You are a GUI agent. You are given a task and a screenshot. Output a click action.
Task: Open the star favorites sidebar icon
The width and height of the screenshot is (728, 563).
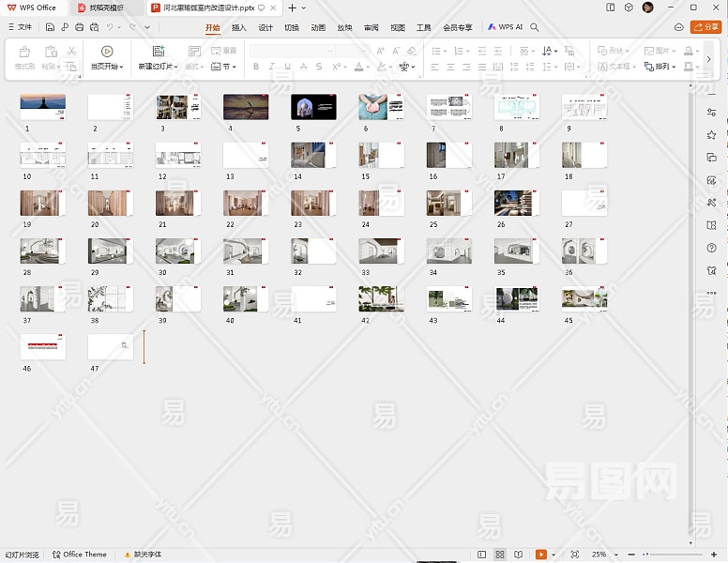[712, 135]
